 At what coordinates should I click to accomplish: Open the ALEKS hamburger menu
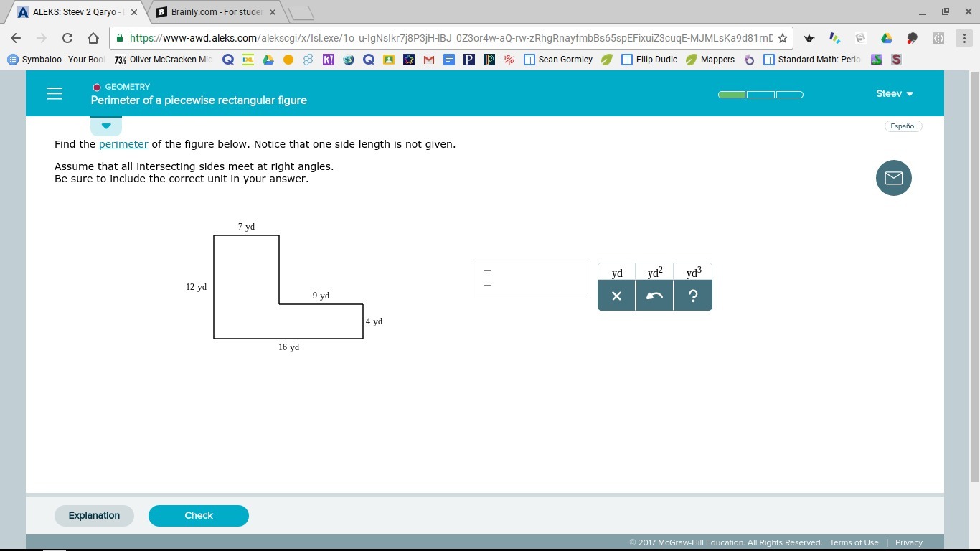pyautogui.click(x=55, y=93)
